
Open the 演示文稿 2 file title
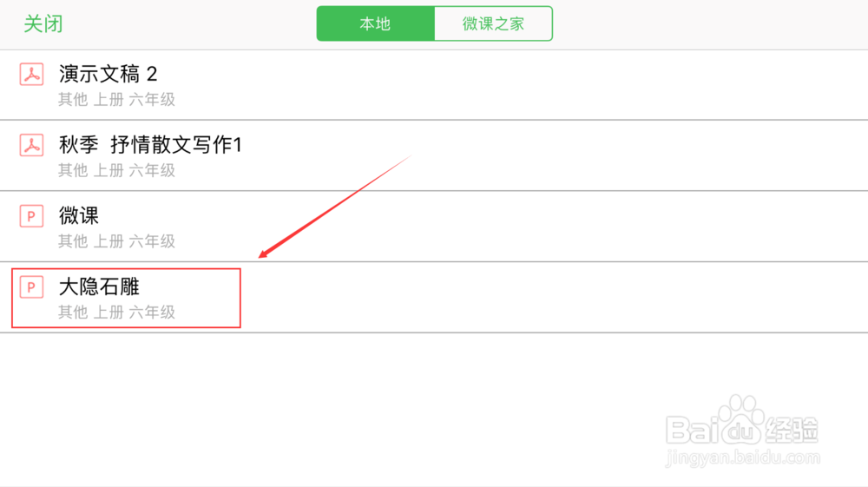tap(108, 74)
